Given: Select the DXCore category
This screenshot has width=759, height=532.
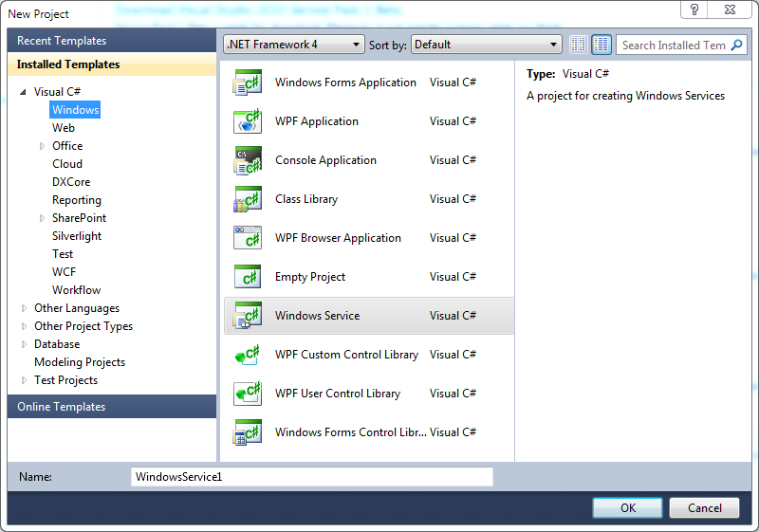Looking at the screenshot, I should click(x=71, y=182).
